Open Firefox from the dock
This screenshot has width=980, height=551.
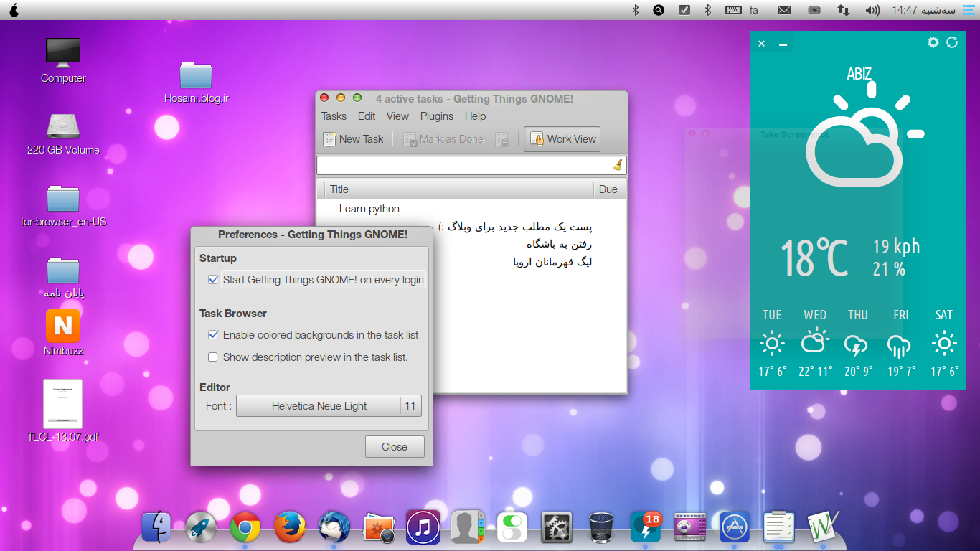coord(289,528)
